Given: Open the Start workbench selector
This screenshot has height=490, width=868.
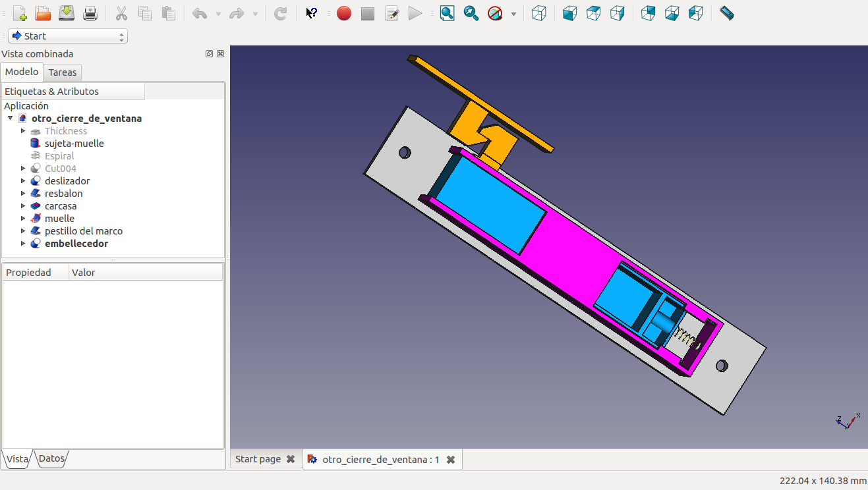Looking at the screenshot, I should (68, 36).
